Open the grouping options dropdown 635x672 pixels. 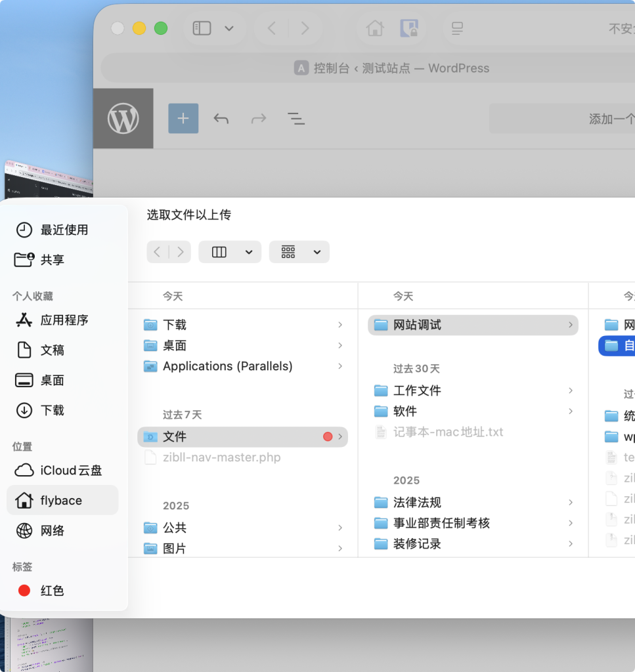pos(299,252)
